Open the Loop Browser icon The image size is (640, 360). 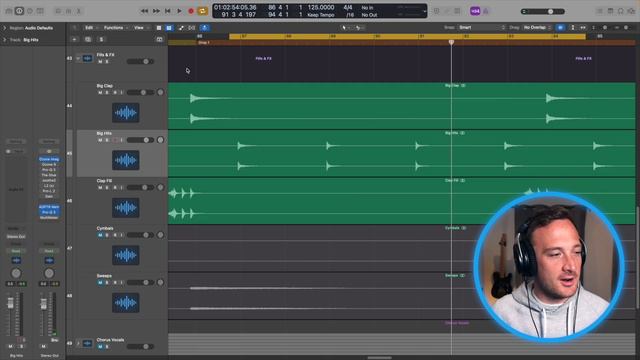point(621,11)
